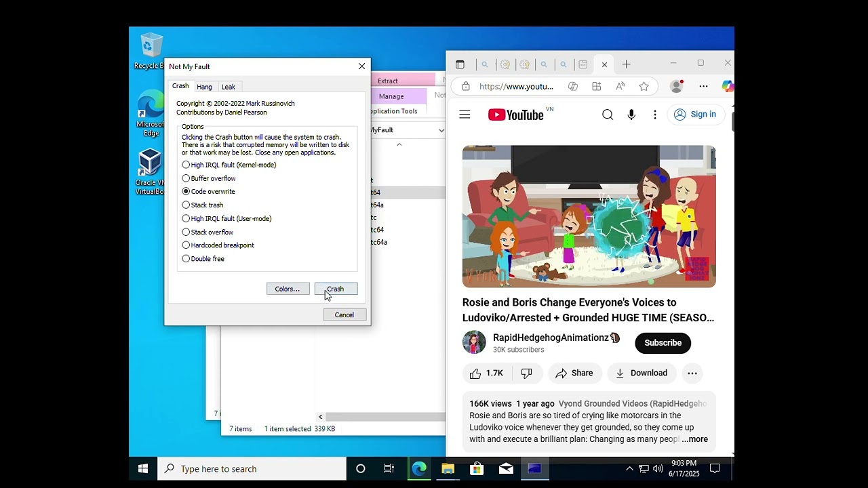868x488 pixels.
Task: Open the Oracle VM VirtualBox desktop icon
Action: point(150,172)
